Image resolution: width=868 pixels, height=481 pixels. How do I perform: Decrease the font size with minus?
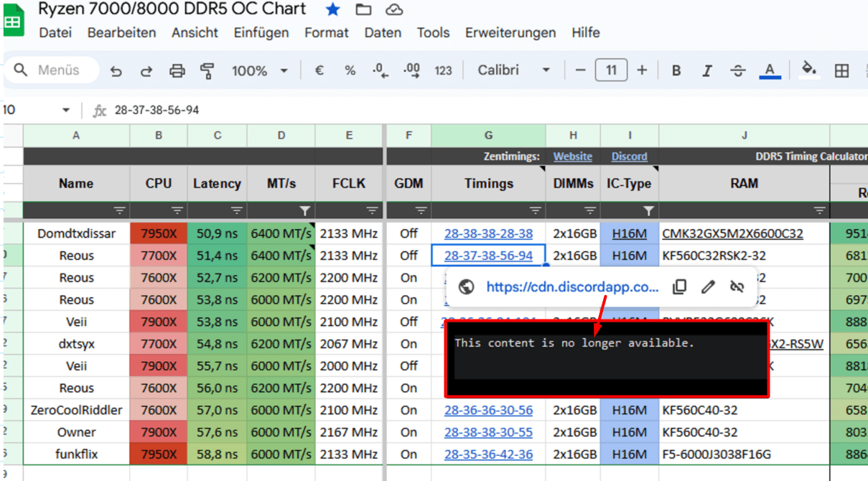pyautogui.click(x=581, y=70)
